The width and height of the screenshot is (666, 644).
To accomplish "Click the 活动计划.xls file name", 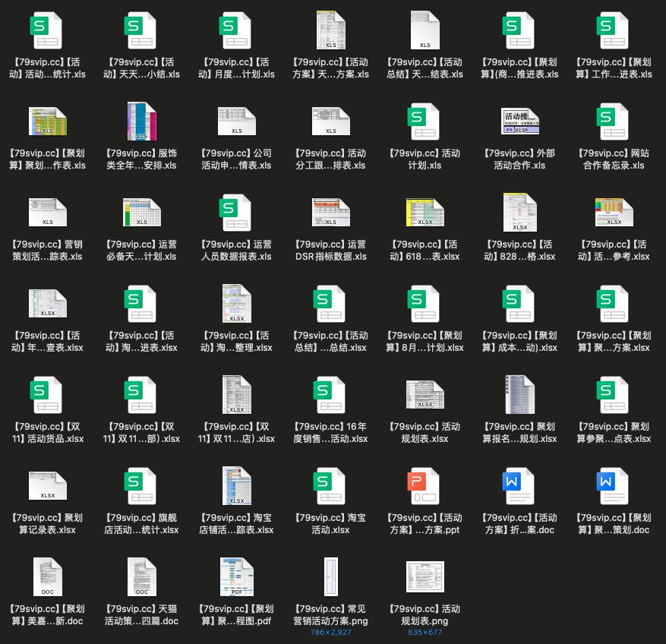I will pyautogui.click(x=425, y=159).
